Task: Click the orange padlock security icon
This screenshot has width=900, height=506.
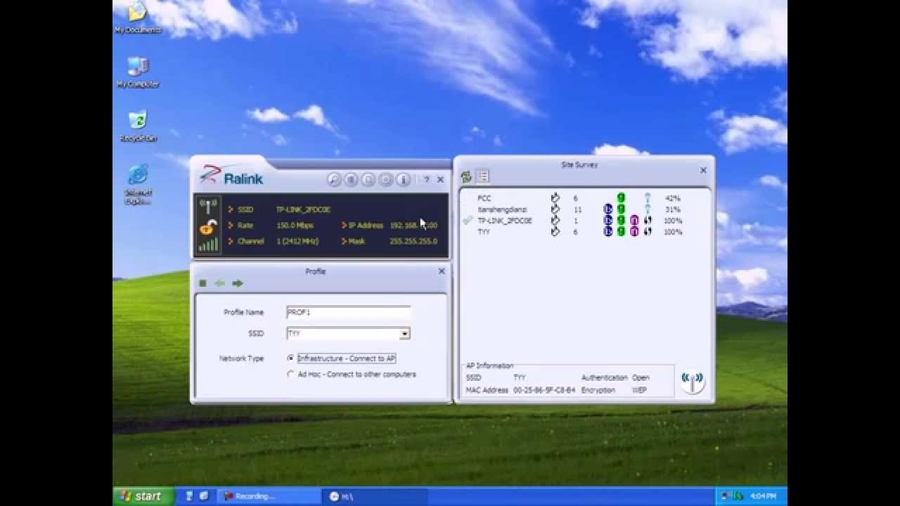Action: 207,227
